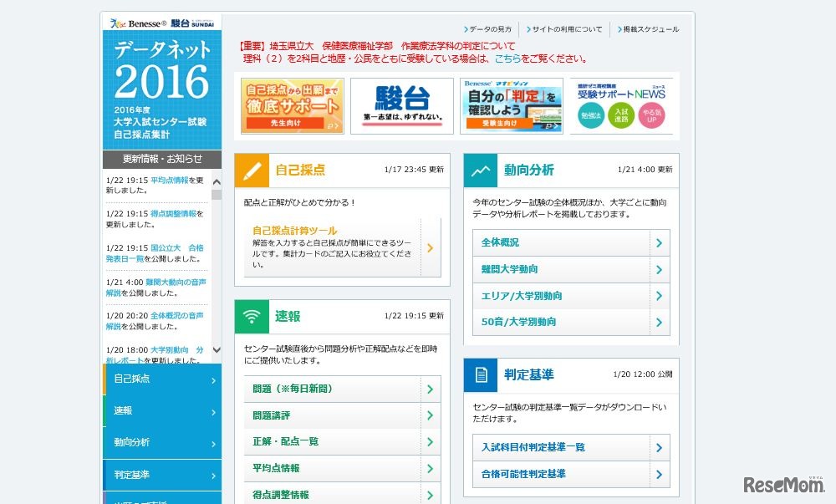Image resolution: width=836 pixels, height=504 pixels.
Task: Click the こちら link in the notice
Action: tap(507, 59)
